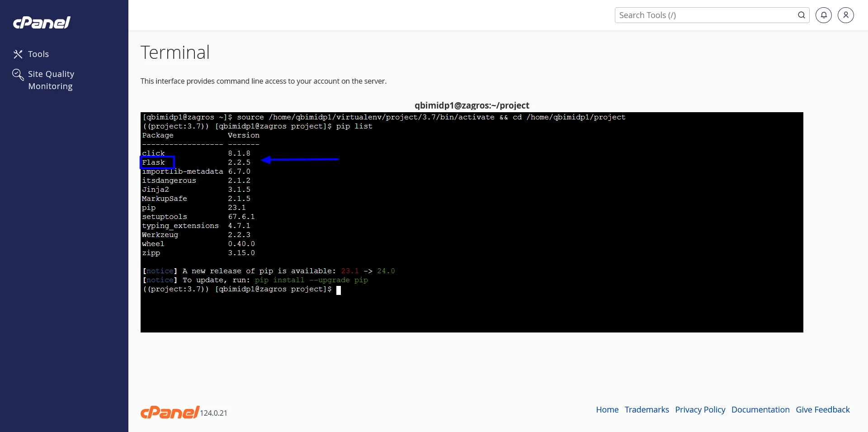Image resolution: width=868 pixels, height=432 pixels.
Task: Click the wheel package name
Action: [153, 244]
